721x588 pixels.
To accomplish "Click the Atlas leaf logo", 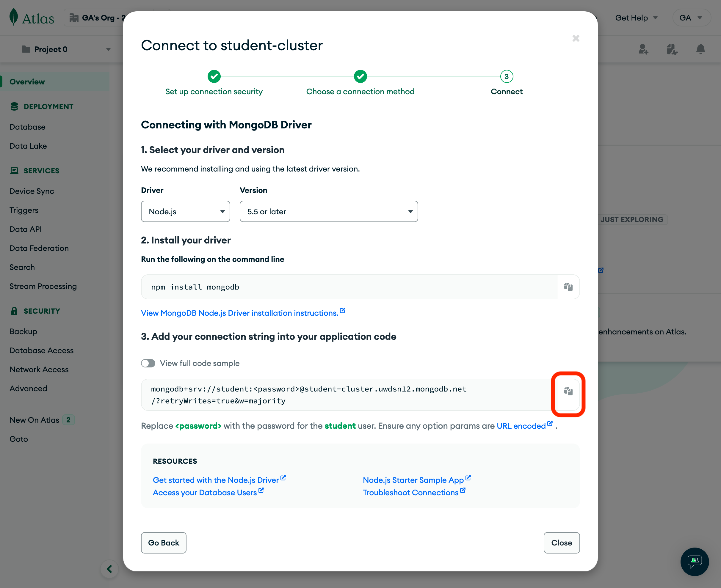I will click(14, 17).
